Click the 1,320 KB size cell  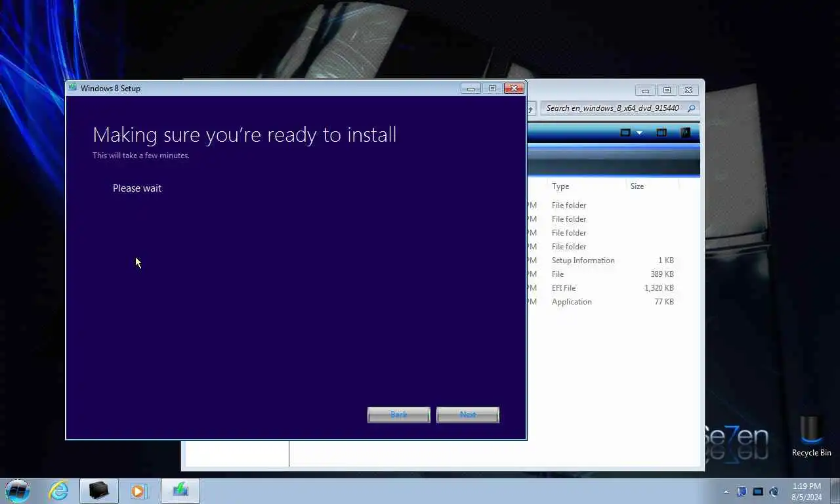coord(659,288)
